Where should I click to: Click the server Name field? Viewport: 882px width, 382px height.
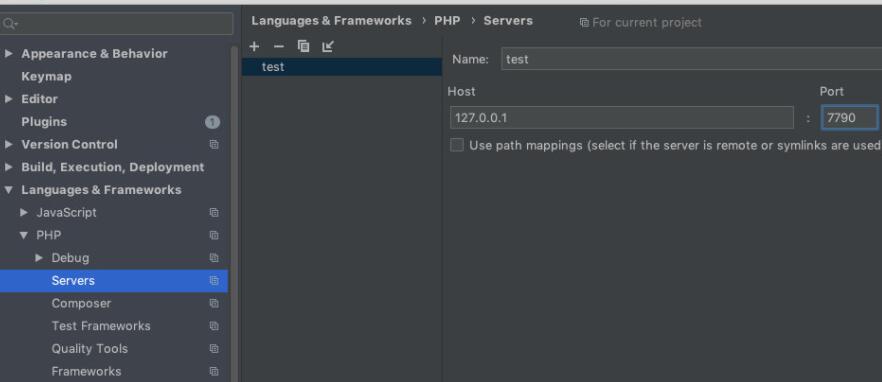pyautogui.click(x=691, y=59)
